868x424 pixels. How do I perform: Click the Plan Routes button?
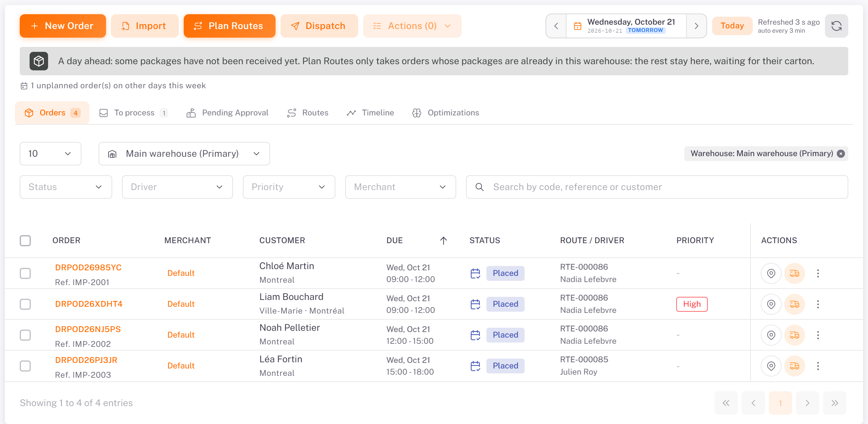[229, 26]
